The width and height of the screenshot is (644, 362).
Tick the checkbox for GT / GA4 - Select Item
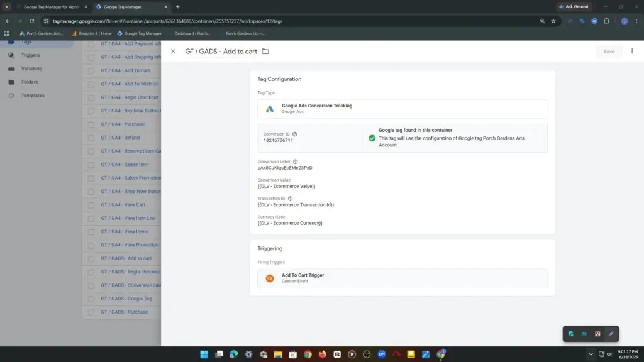click(x=91, y=165)
